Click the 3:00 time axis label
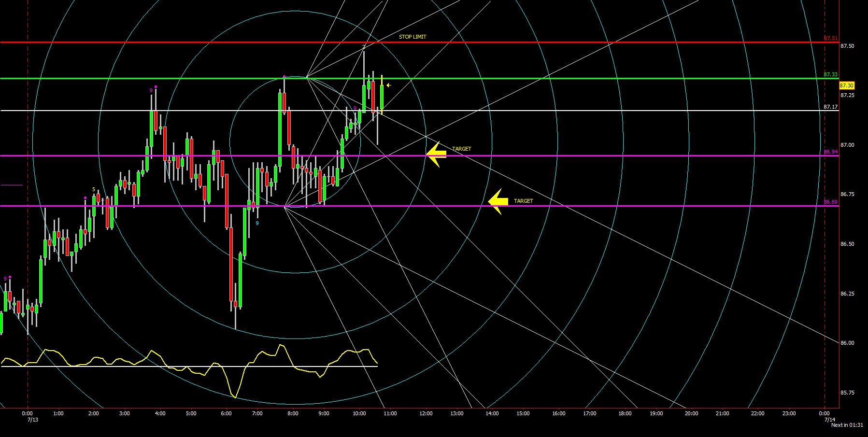Image resolution: width=868 pixels, height=437 pixels. pyautogui.click(x=124, y=413)
